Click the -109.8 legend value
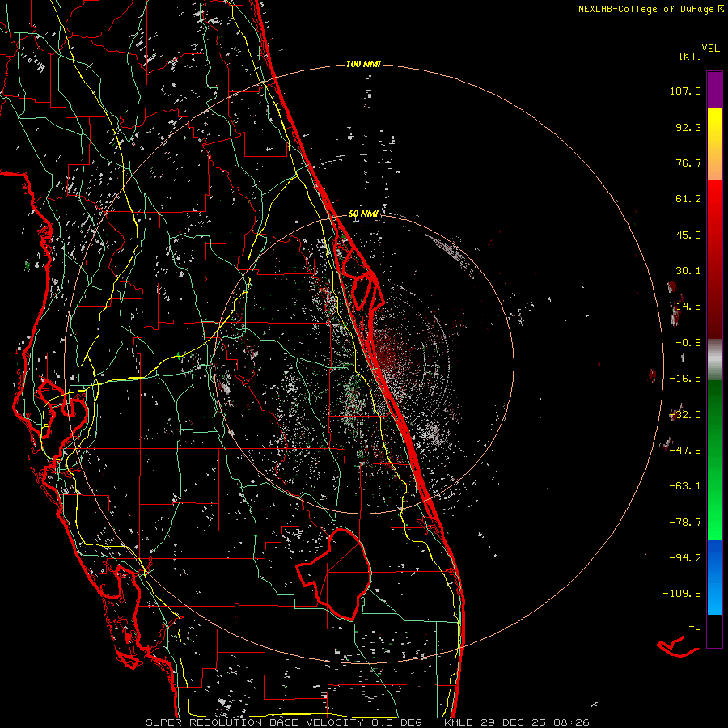The height and width of the screenshot is (728, 728). click(682, 594)
